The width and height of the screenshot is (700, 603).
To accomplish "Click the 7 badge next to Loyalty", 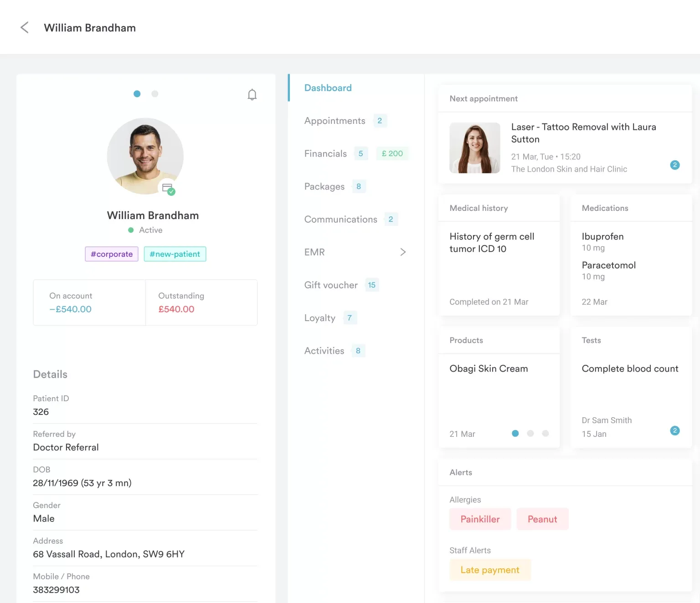I will pos(350,317).
